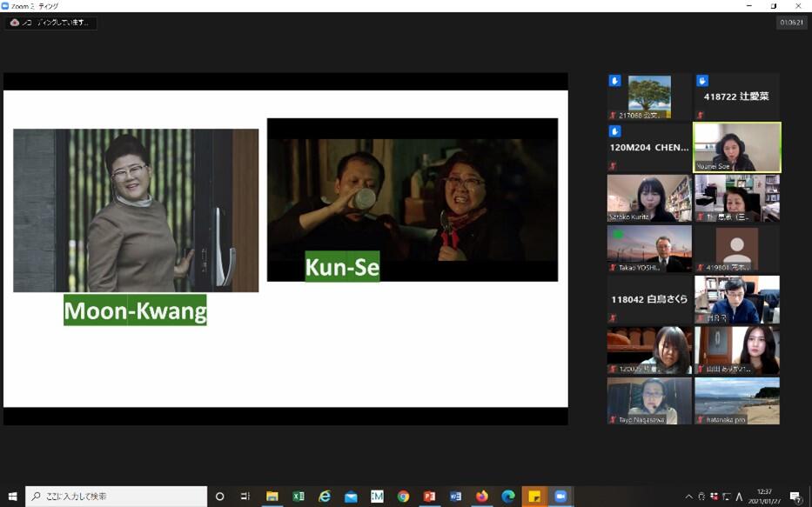Select the video tile above Tayo Nagasawa
Viewport: 812px width, 507px height.
point(649,350)
